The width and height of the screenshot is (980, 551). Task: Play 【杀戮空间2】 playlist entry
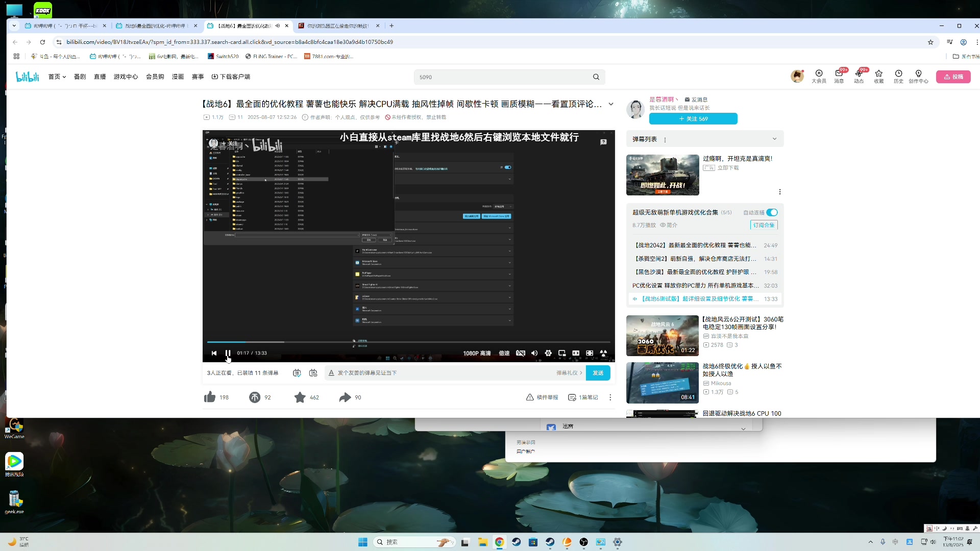[x=705, y=259]
